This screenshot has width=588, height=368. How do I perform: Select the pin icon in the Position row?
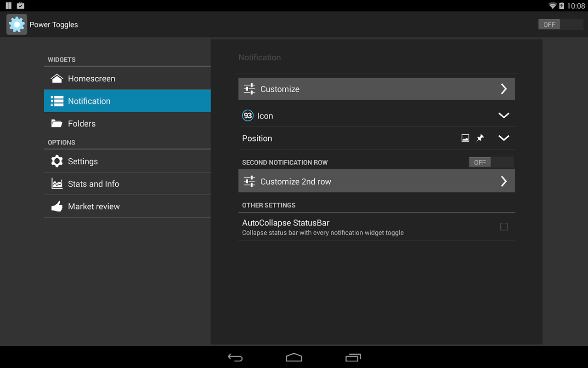(x=481, y=138)
